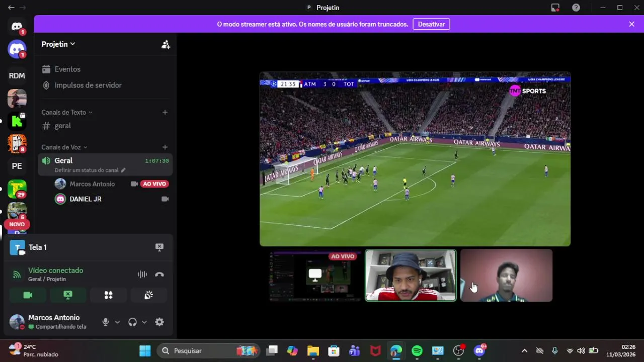Mute the microphone in user panel
The image size is (644, 362).
pos(106,322)
